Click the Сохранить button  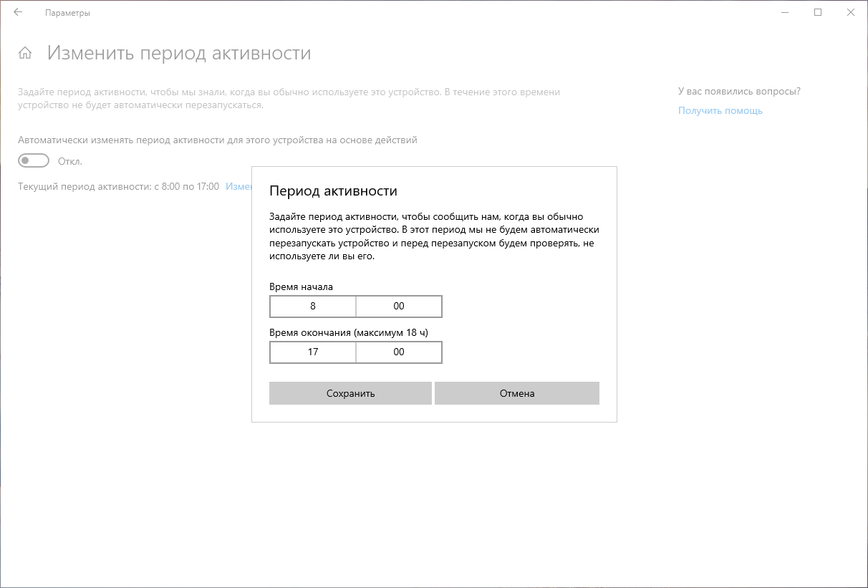pyautogui.click(x=350, y=393)
